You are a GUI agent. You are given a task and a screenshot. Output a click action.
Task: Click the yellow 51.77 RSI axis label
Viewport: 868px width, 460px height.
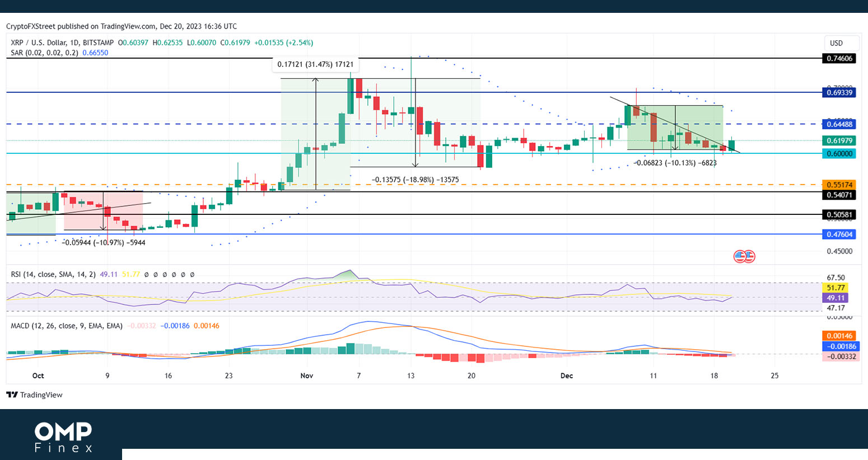(x=836, y=288)
